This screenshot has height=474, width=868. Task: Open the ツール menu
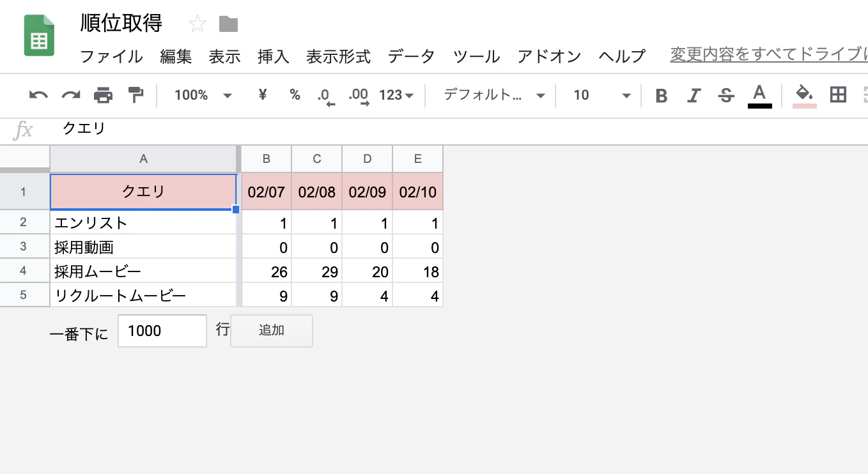point(476,56)
